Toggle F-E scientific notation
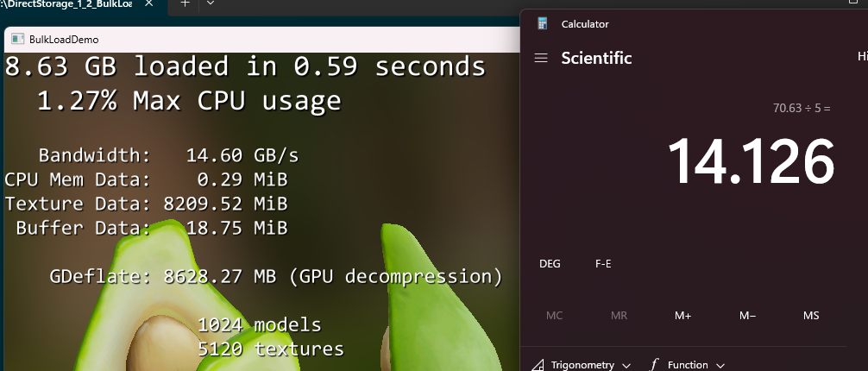868x371 pixels. (603, 263)
